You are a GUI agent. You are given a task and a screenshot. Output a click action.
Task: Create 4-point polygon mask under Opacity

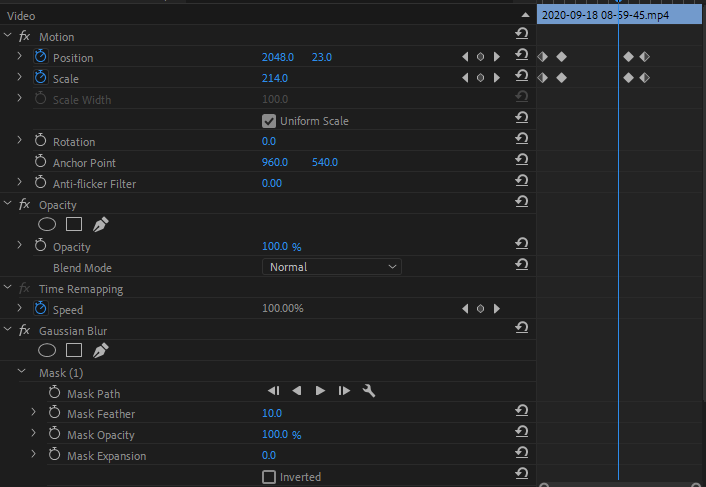[74, 224]
